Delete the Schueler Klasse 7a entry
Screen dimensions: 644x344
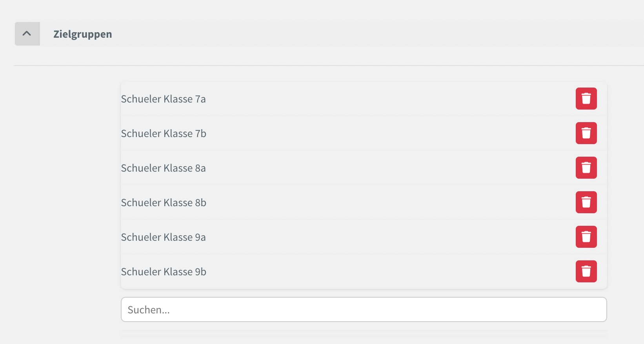tap(586, 99)
